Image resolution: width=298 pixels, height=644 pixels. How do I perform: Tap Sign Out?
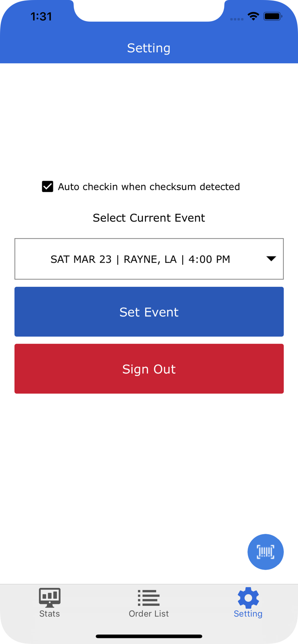pyautogui.click(x=149, y=369)
